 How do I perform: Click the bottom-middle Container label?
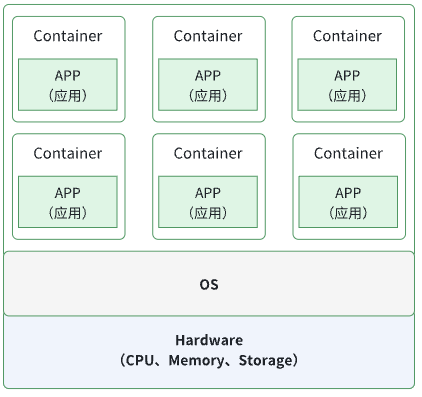pos(208,153)
